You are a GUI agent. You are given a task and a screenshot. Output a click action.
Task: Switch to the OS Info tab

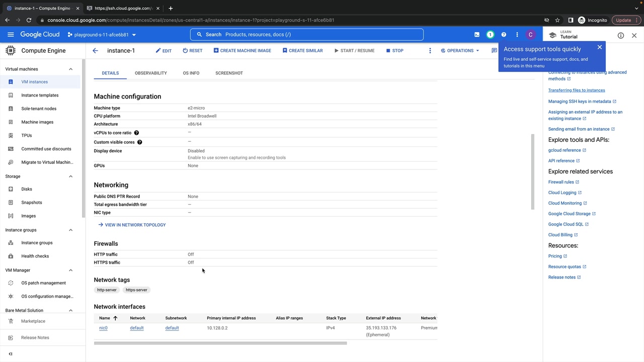[191, 73]
